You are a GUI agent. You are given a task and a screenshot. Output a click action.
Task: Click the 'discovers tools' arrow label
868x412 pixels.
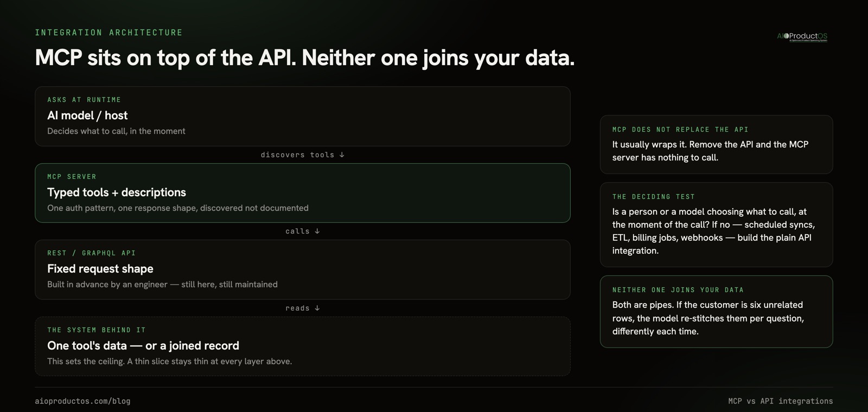303,155
